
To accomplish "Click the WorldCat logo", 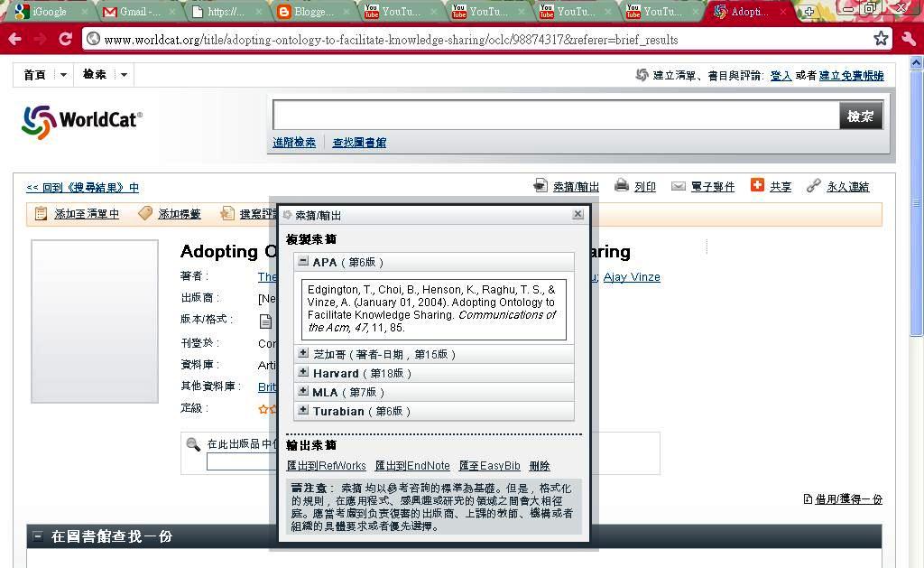I will (x=82, y=122).
